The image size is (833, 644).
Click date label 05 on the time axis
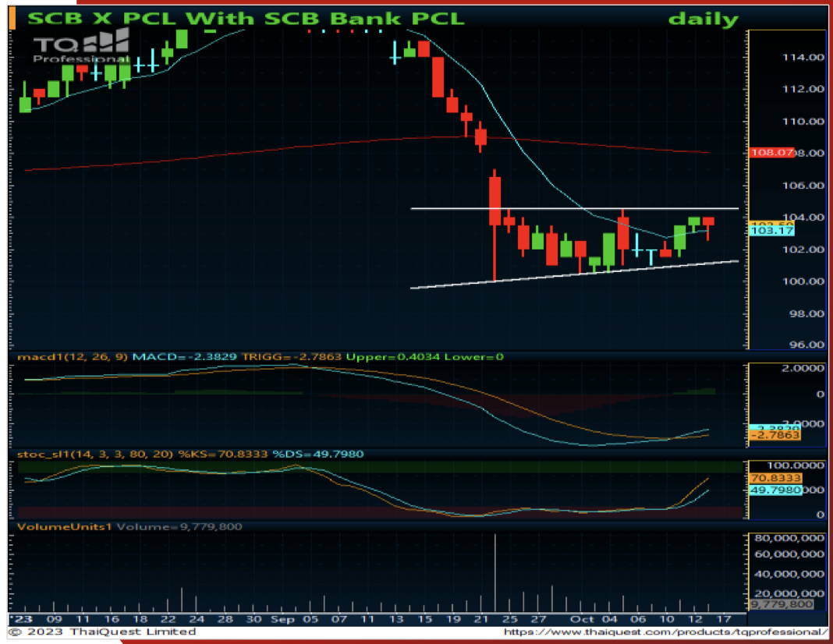(x=310, y=619)
